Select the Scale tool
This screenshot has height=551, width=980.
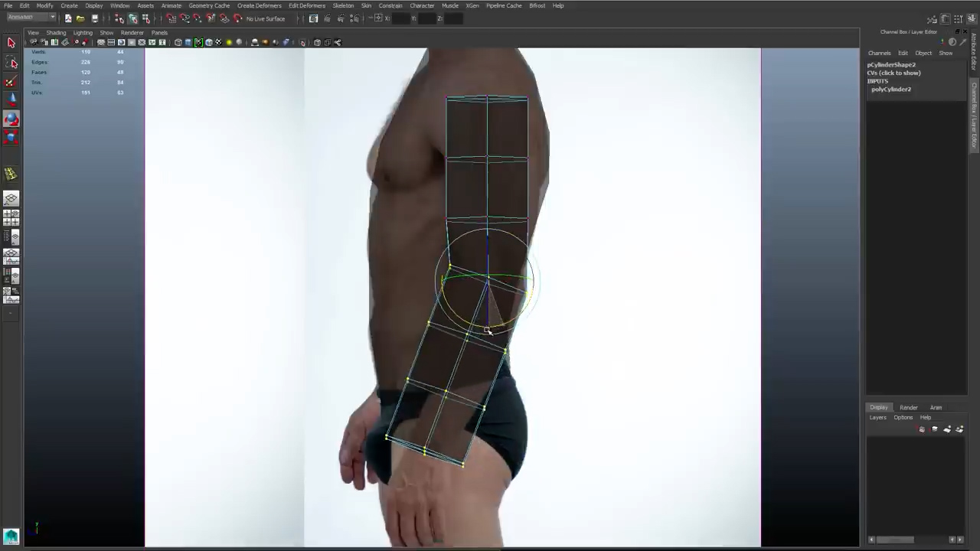pyautogui.click(x=11, y=137)
